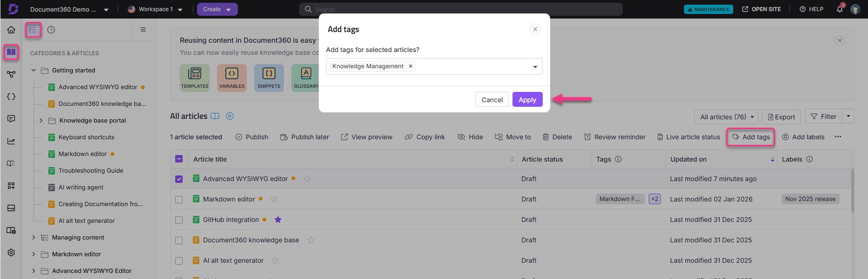Open the Analytics chart icon in sidebar
This screenshot has height=279, width=868.
pyautogui.click(x=11, y=141)
